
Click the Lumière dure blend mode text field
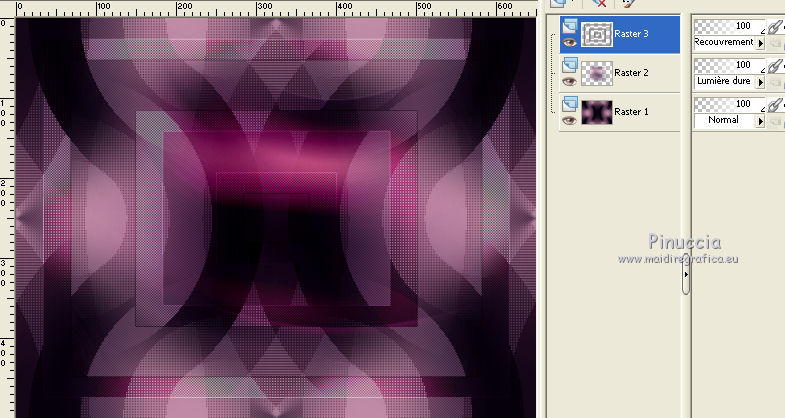click(724, 81)
